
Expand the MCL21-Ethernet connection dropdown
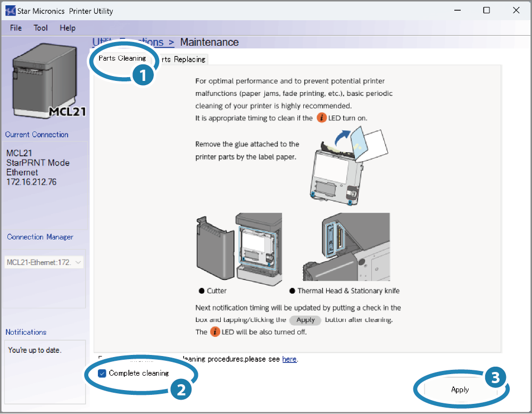pos(44,262)
